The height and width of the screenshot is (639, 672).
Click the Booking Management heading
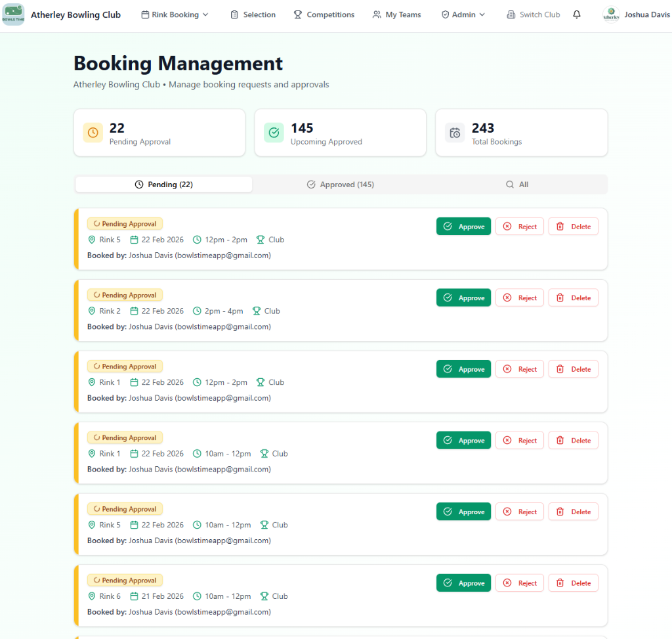point(178,64)
